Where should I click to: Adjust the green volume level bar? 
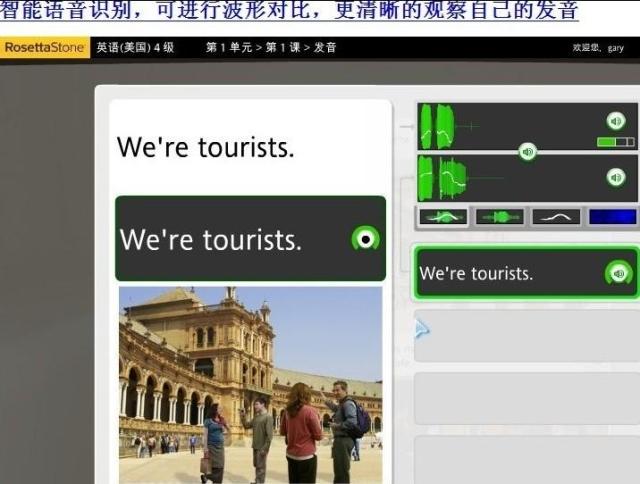[616, 142]
